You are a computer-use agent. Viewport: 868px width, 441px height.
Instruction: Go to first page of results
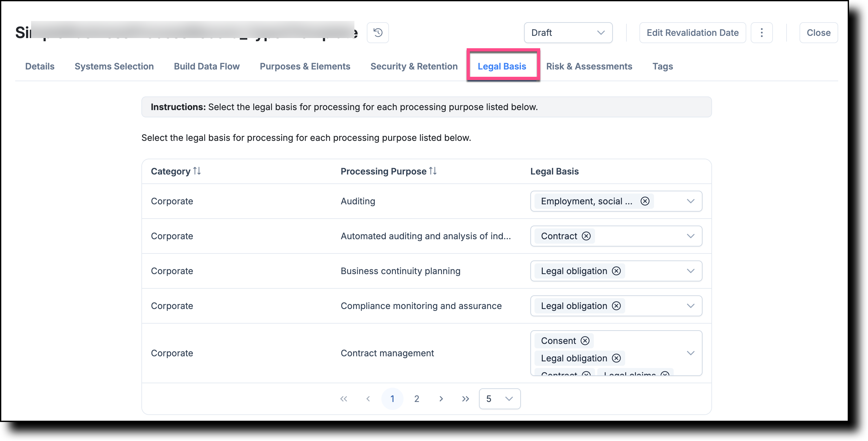[x=343, y=399]
